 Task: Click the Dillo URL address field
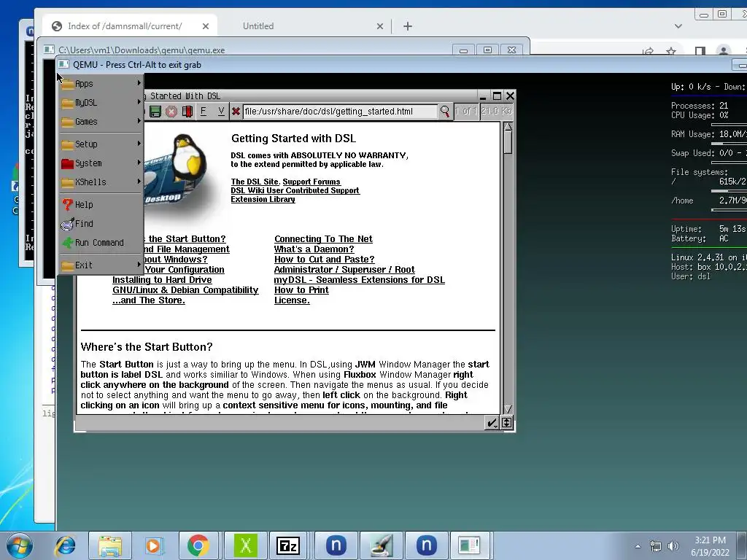pos(339,112)
